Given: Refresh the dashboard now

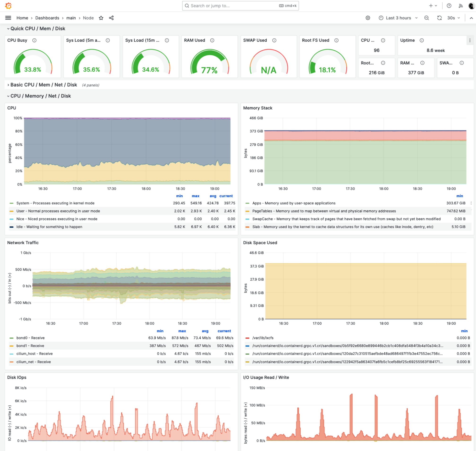Looking at the screenshot, I should click(439, 18).
